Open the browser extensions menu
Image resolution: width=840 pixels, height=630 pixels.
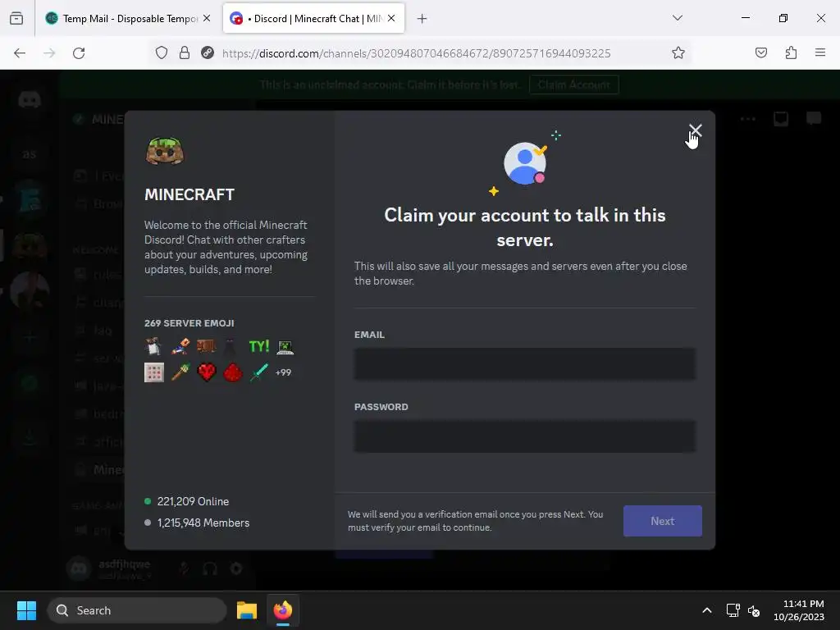791,53
